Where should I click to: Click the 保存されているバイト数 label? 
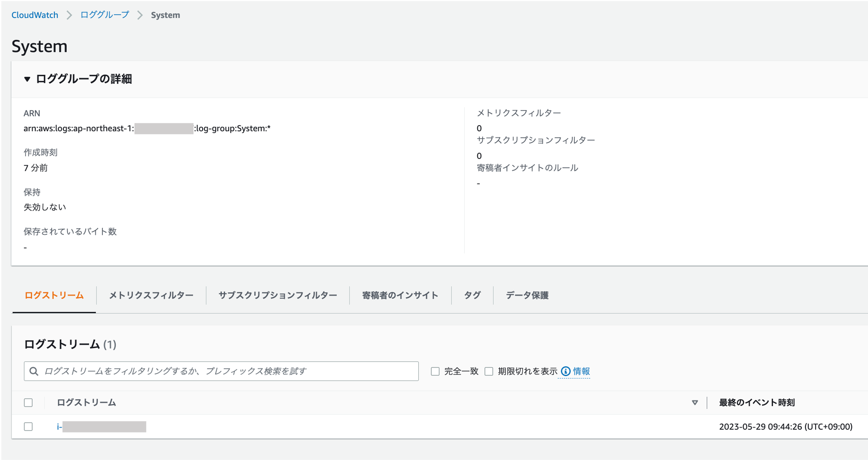70,231
